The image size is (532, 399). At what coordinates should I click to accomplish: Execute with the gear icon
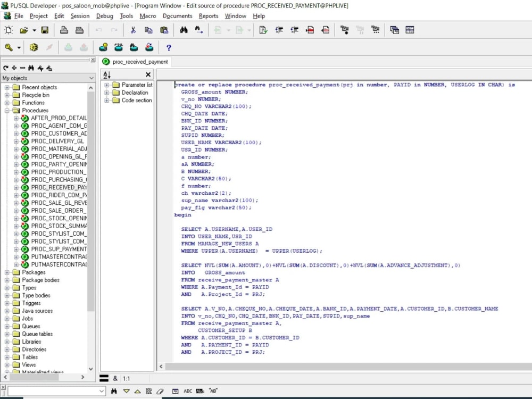tap(34, 47)
